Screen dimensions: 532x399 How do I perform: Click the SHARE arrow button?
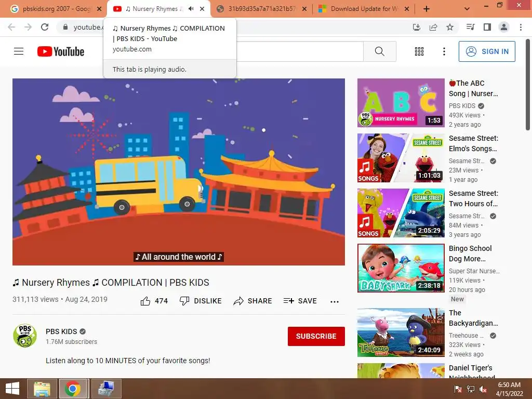(x=253, y=301)
